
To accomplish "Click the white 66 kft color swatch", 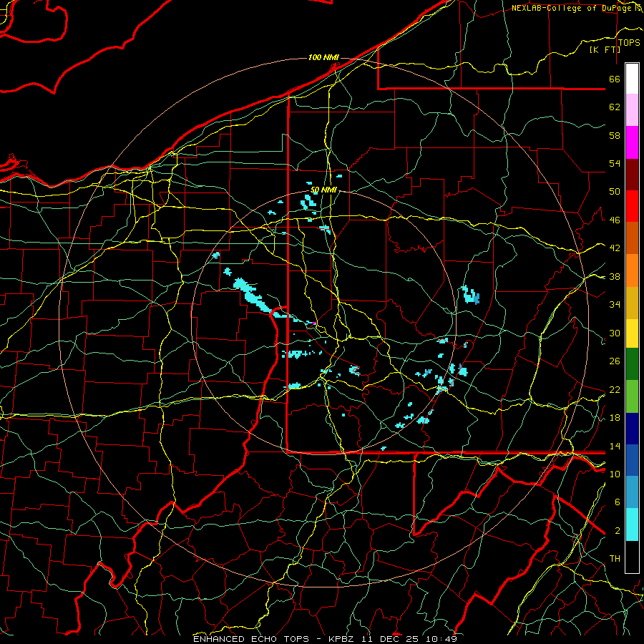I will click(632, 79).
